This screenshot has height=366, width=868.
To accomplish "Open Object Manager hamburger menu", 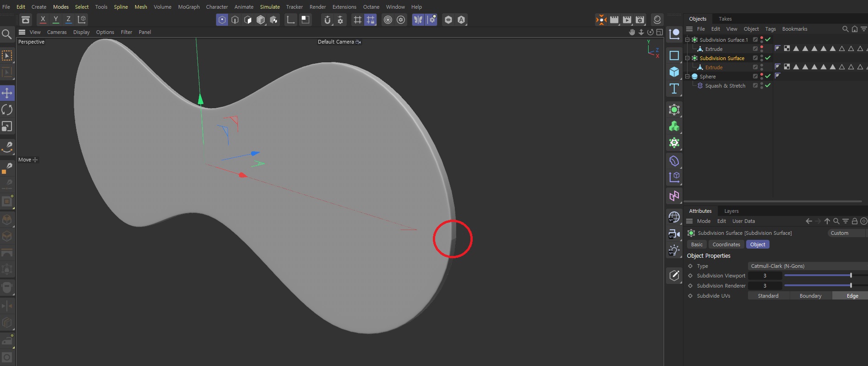I will coord(689,29).
